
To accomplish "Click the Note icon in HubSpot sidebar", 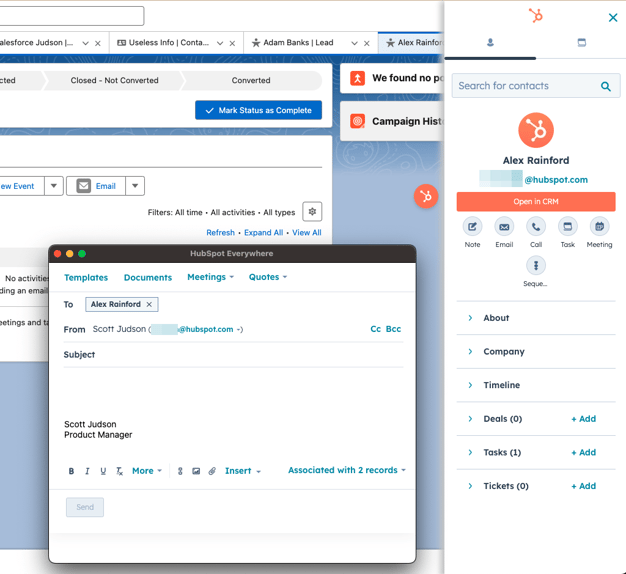I will (x=472, y=227).
